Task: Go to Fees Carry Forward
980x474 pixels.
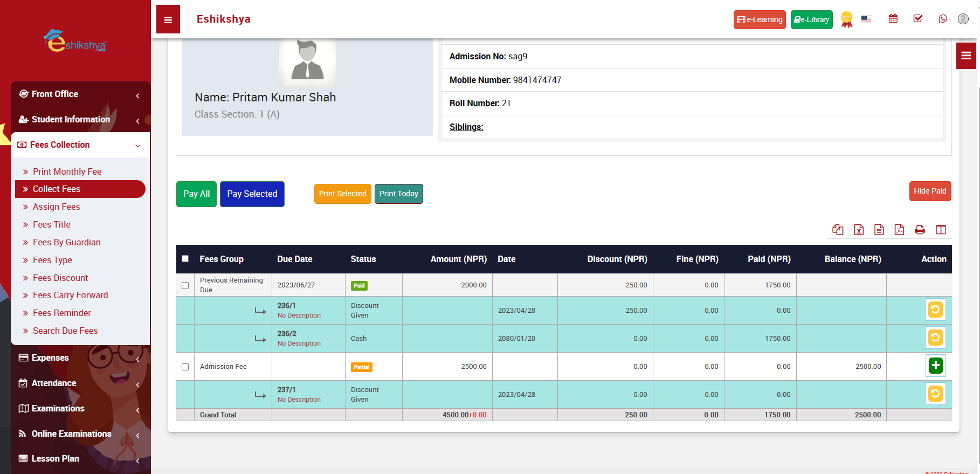Action: coord(70,295)
